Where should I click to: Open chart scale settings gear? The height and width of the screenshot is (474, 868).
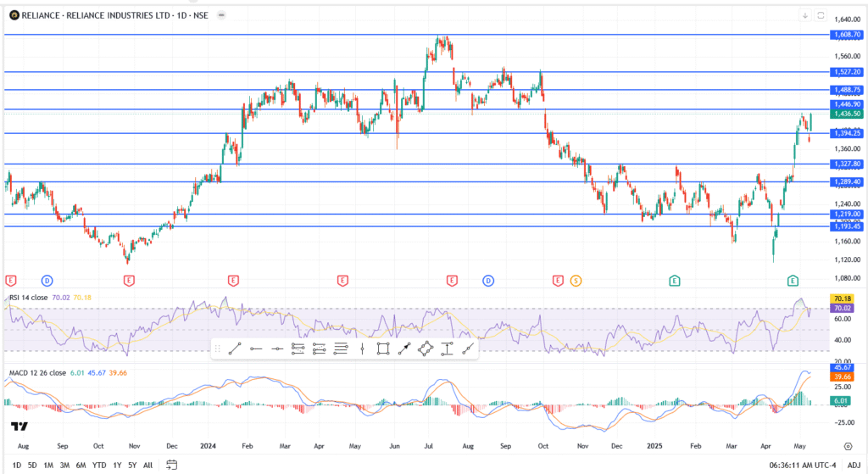point(848,444)
